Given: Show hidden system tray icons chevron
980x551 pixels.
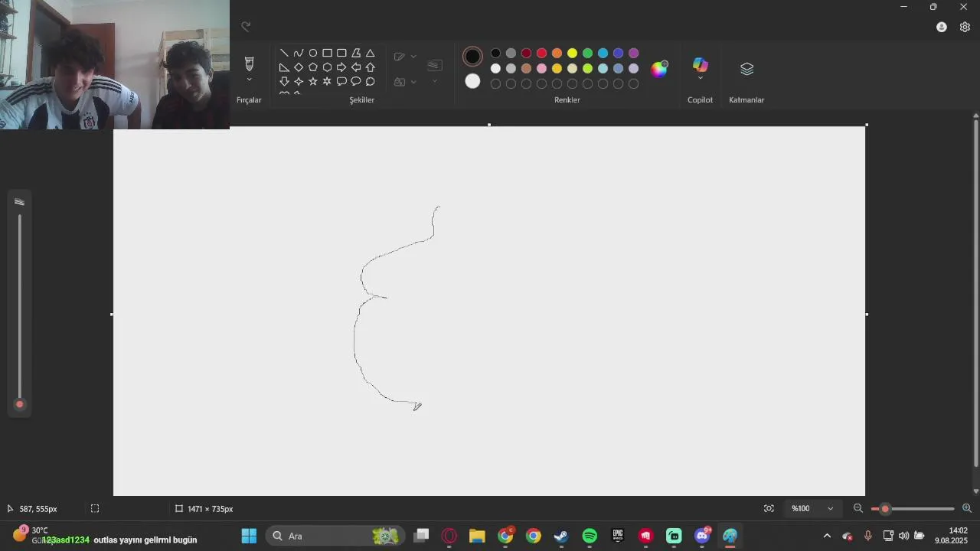Looking at the screenshot, I should [x=827, y=536].
